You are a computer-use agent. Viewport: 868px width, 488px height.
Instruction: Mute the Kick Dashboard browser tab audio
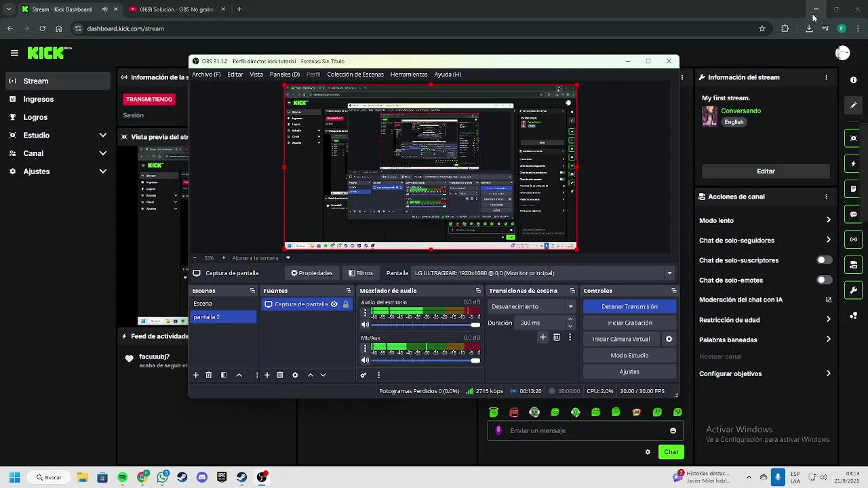click(104, 9)
